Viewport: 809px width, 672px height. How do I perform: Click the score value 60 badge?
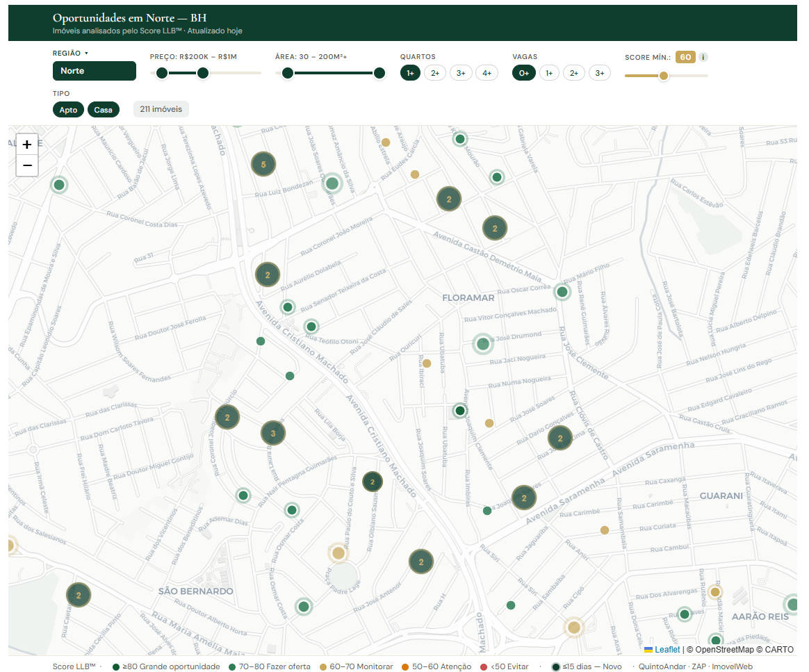click(x=685, y=57)
